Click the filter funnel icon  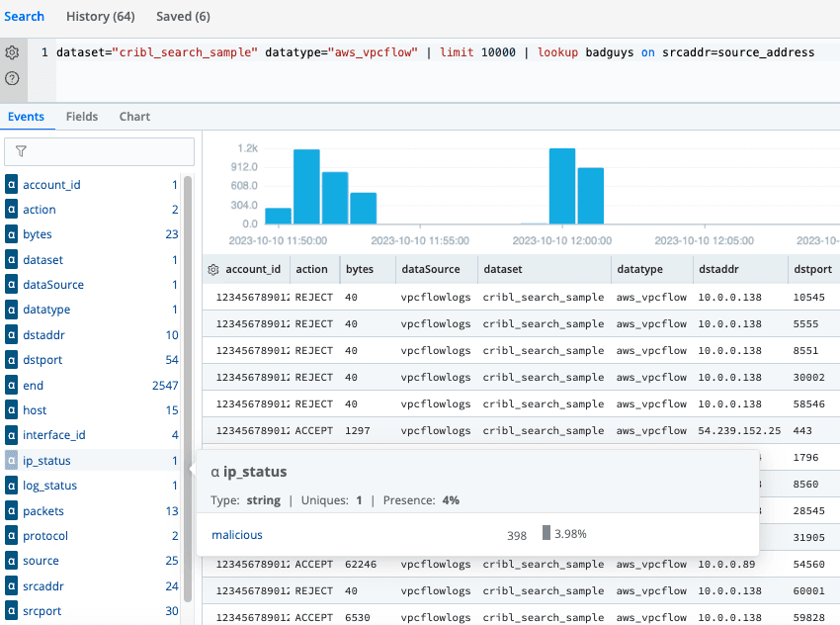tap(21, 151)
